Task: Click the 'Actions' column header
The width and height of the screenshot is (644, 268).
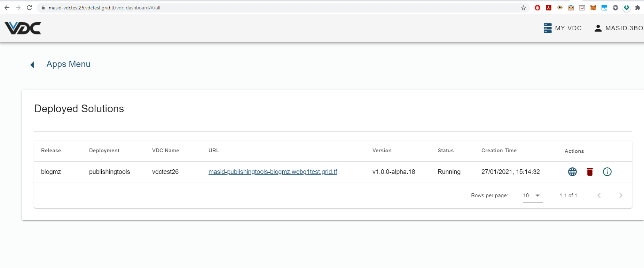Action: click(x=574, y=151)
